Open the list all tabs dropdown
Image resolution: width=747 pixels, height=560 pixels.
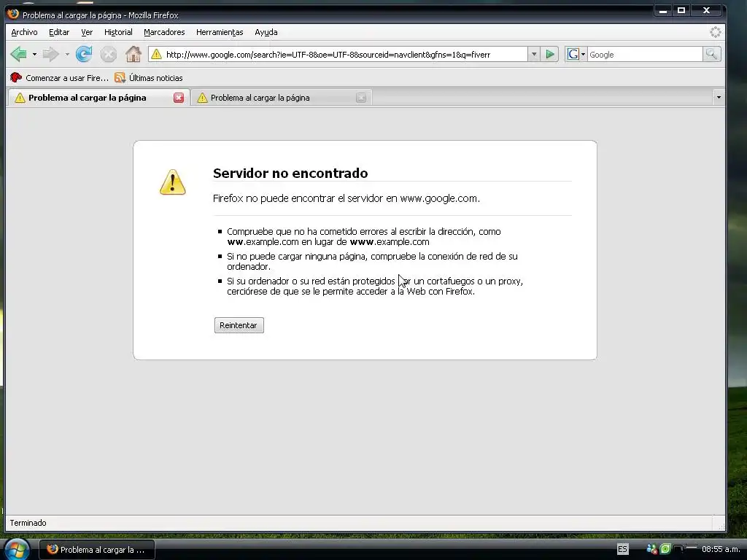[x=719, y=98]
